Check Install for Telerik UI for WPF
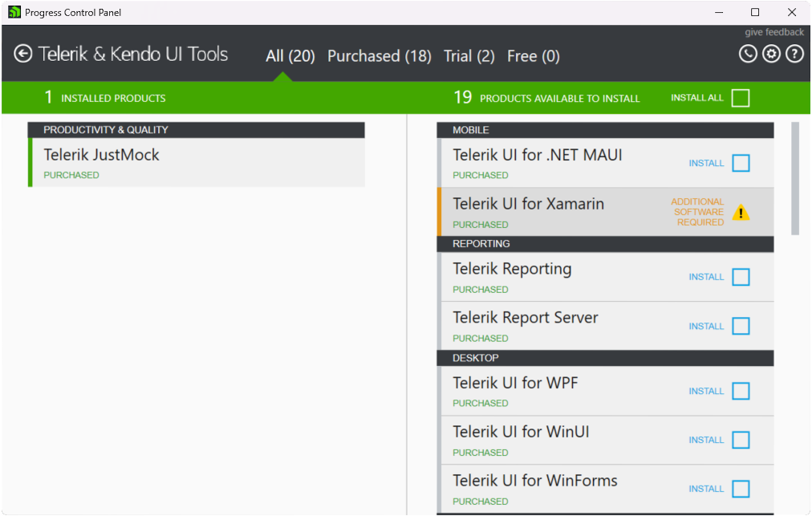The height and width of the screenshot is (516, 812). click(741, 391)
